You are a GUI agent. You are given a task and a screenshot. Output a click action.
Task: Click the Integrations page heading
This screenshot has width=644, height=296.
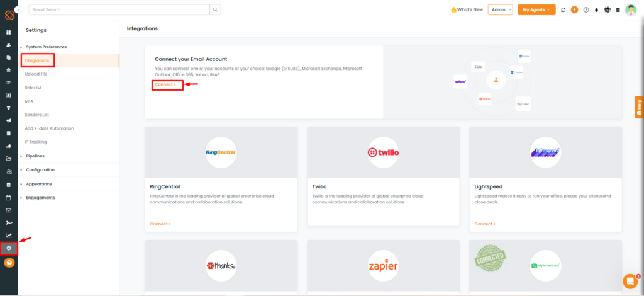142,29
